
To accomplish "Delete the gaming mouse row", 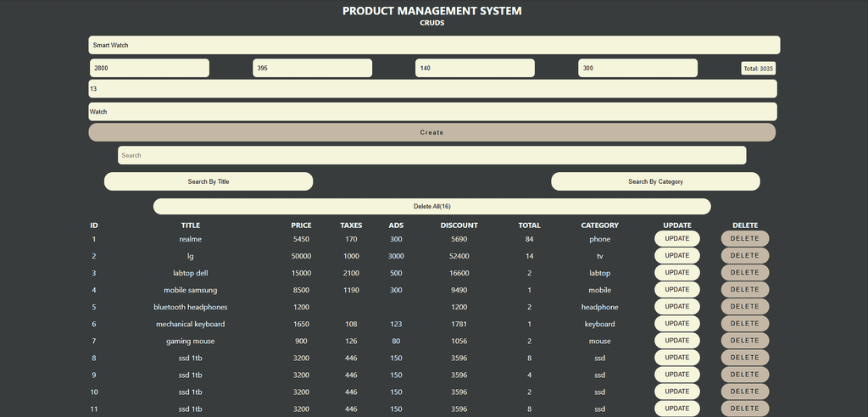I will tap(745, 341).
